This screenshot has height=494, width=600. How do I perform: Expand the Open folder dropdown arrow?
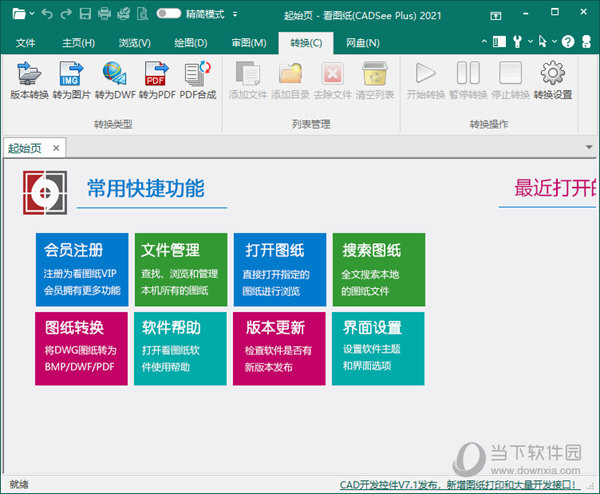(32, 14)
